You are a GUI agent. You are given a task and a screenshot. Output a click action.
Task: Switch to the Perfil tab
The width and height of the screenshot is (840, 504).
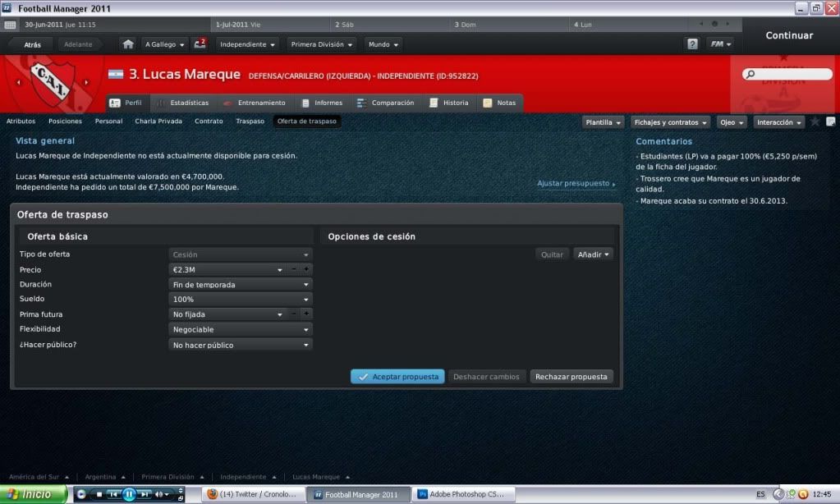click(x=126, y=103)
